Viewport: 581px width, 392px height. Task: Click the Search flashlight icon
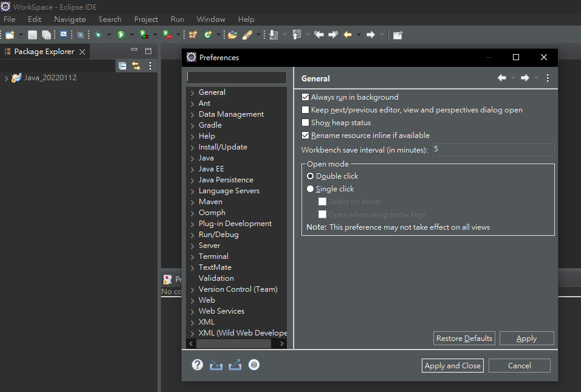pos(247,35)
